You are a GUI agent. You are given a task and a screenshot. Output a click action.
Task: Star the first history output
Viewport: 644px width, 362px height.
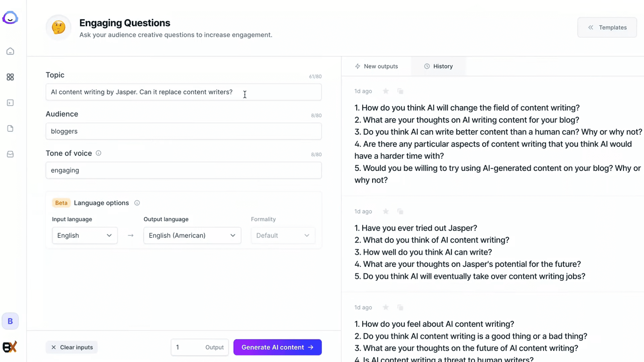point(386,91)
